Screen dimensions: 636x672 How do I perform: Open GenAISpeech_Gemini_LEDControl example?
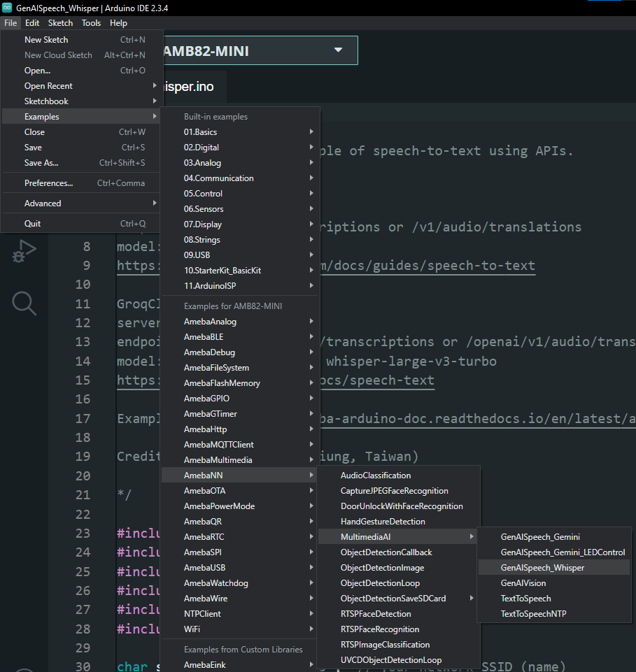point(553,552)
